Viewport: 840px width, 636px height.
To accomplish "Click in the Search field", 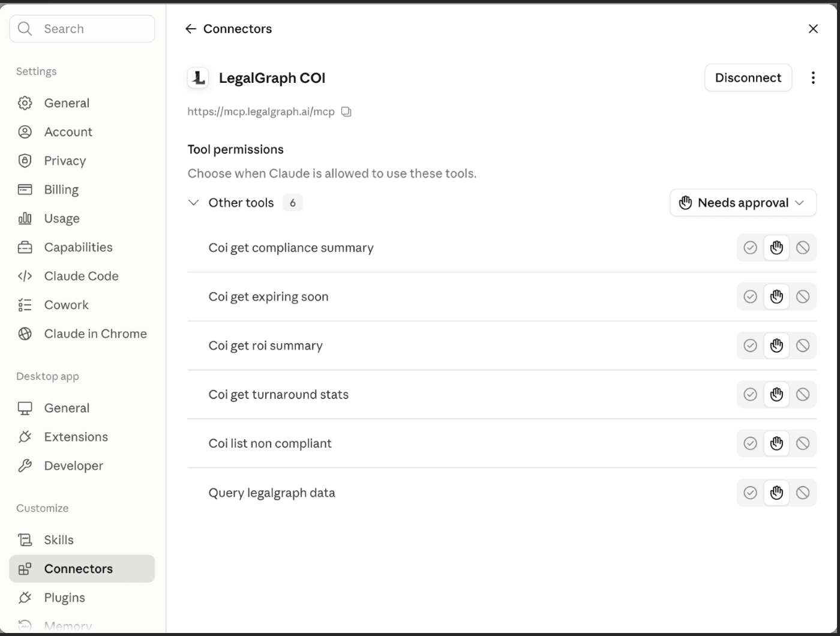I will (x=82, y=29).
